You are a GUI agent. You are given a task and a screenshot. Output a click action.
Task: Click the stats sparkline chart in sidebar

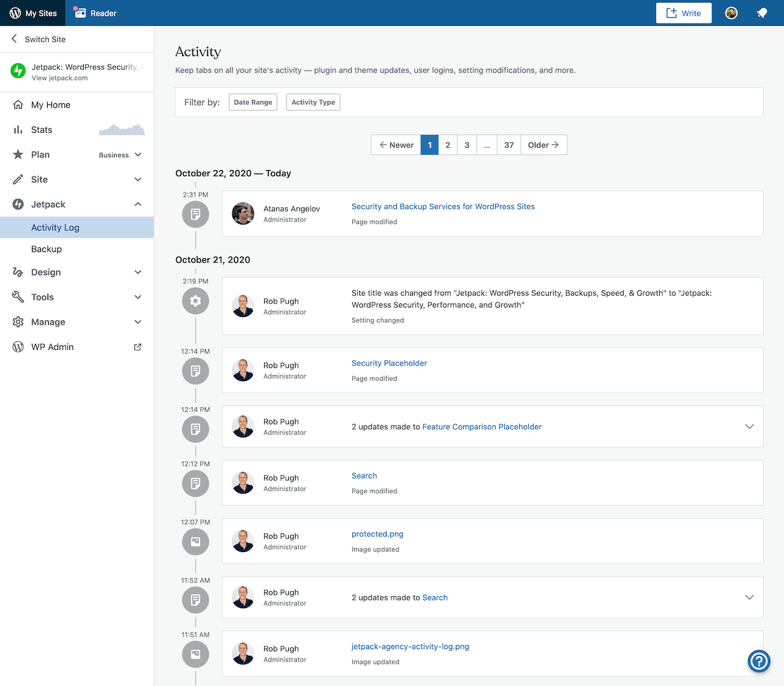[x=122, y=129]
